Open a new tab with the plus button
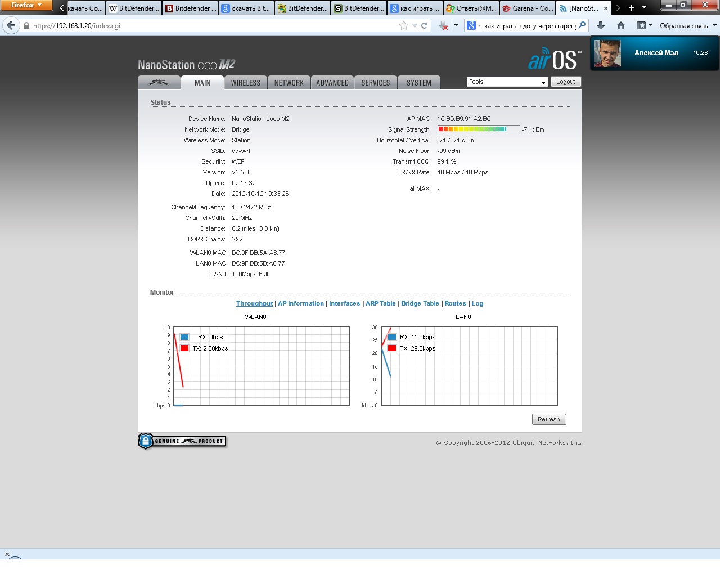 (x=632, y=8)
